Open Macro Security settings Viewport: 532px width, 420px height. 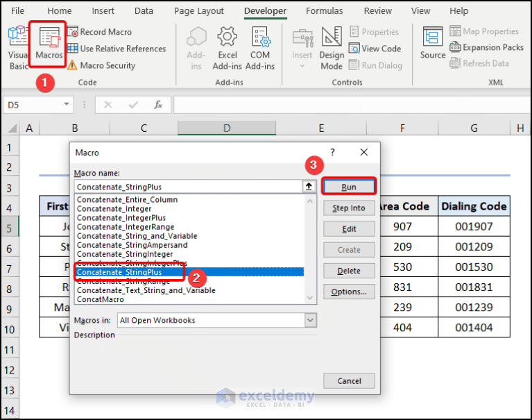(101, 65)
